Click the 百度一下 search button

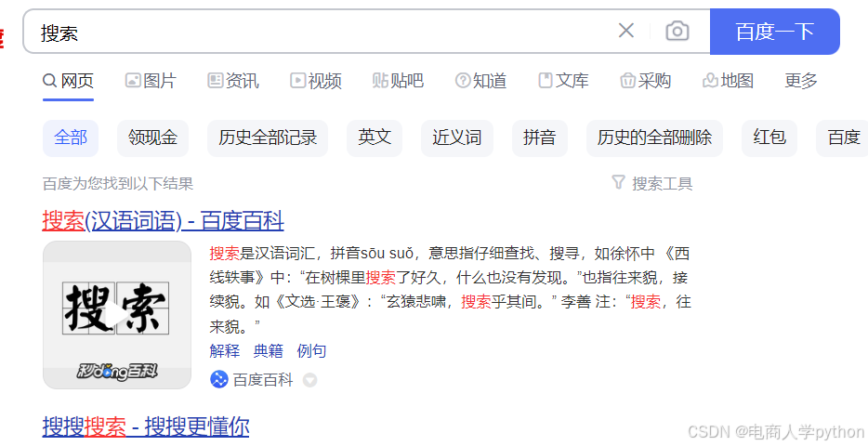point(774,32)
